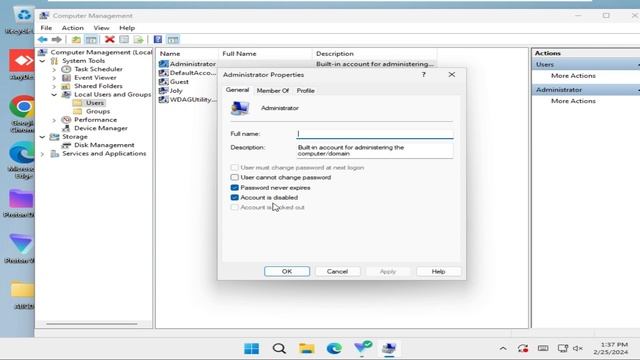The height and width of the screenshot is (360, 640).
Task: Click the Apply button
Action: pyautogui.click(x=388, y=271)
